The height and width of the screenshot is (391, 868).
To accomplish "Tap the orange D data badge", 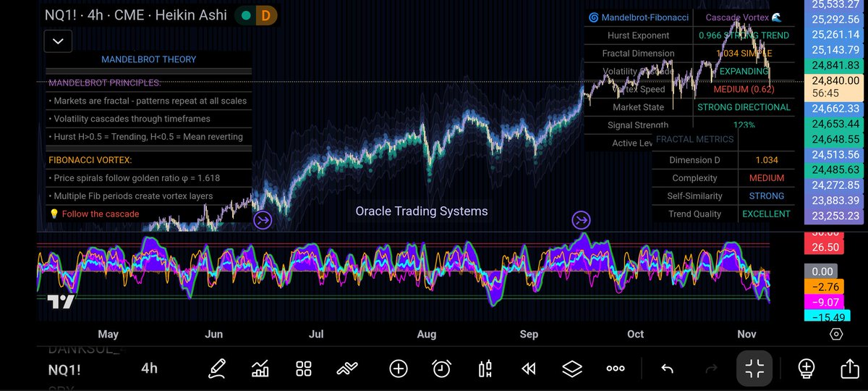I will (x=266, y=14).
